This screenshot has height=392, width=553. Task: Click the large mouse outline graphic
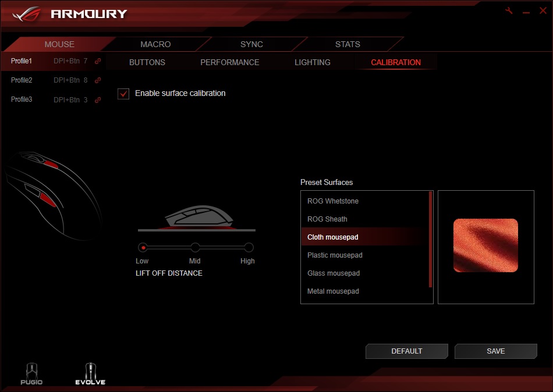pos(53,195)
